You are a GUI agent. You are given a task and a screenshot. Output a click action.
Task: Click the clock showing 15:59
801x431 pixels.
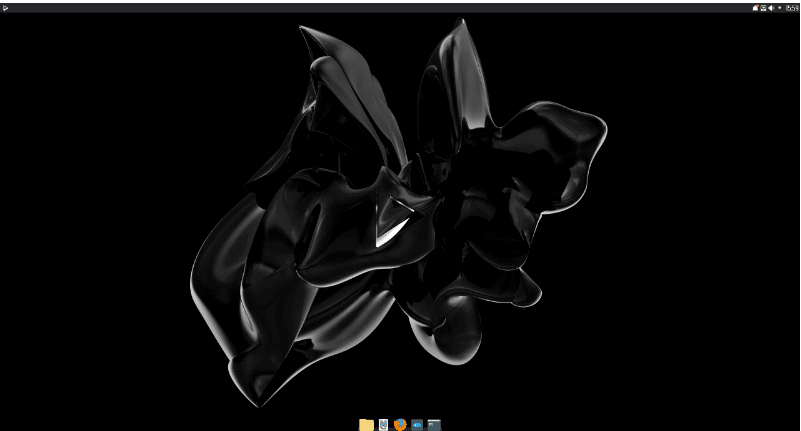pos(792,8)
